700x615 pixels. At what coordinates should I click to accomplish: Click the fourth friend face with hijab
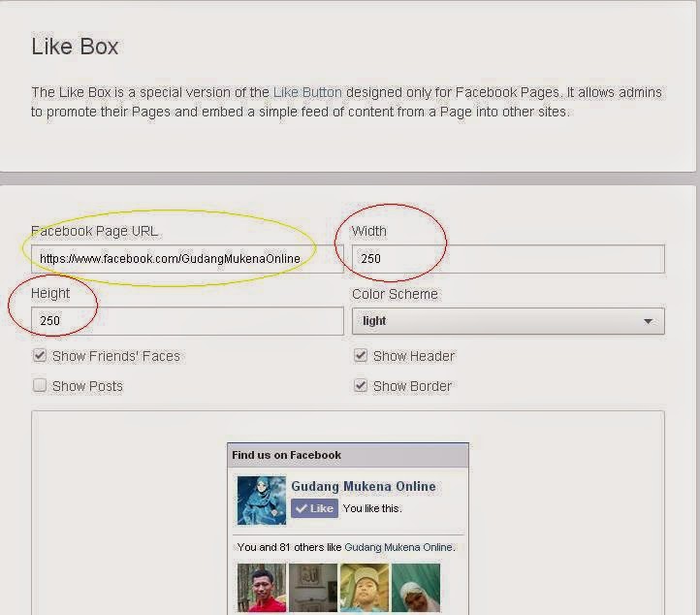tap(416, 587)
